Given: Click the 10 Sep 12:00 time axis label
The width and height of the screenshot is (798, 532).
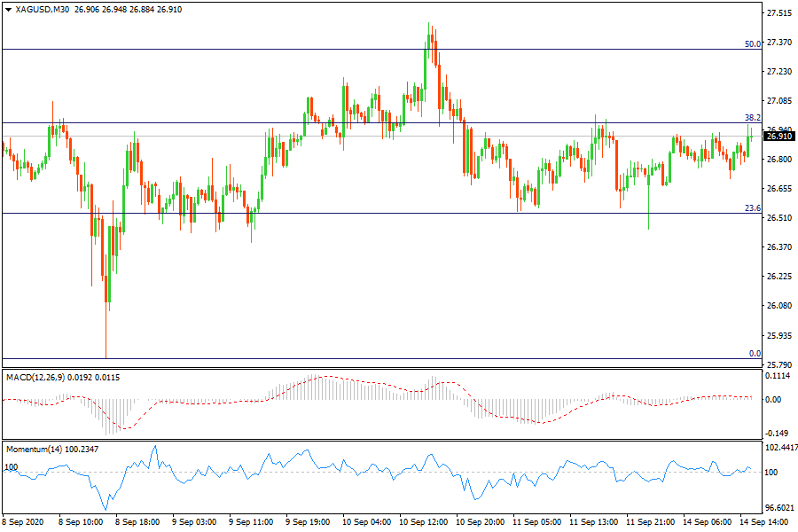Looking at the screenshot, I should 422,522.
